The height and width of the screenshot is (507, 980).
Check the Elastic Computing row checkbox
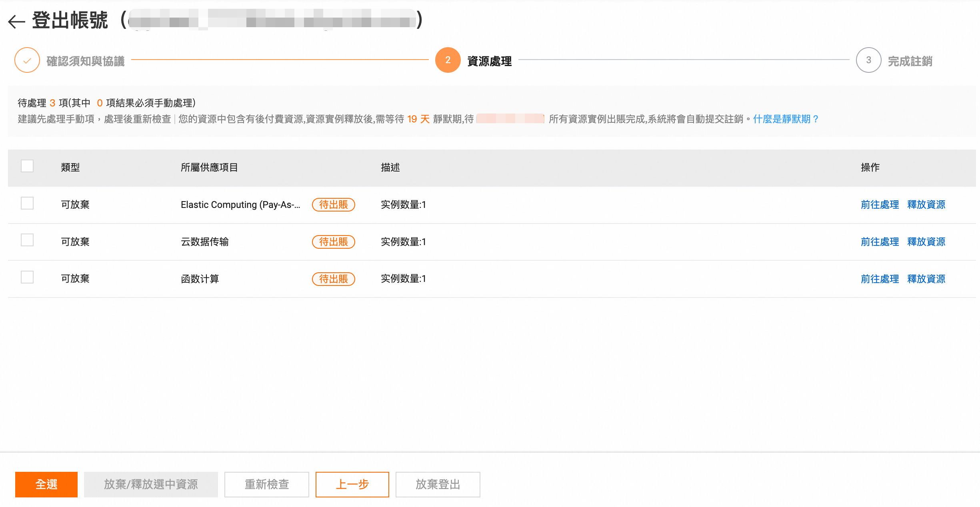(x=27, y=203)
